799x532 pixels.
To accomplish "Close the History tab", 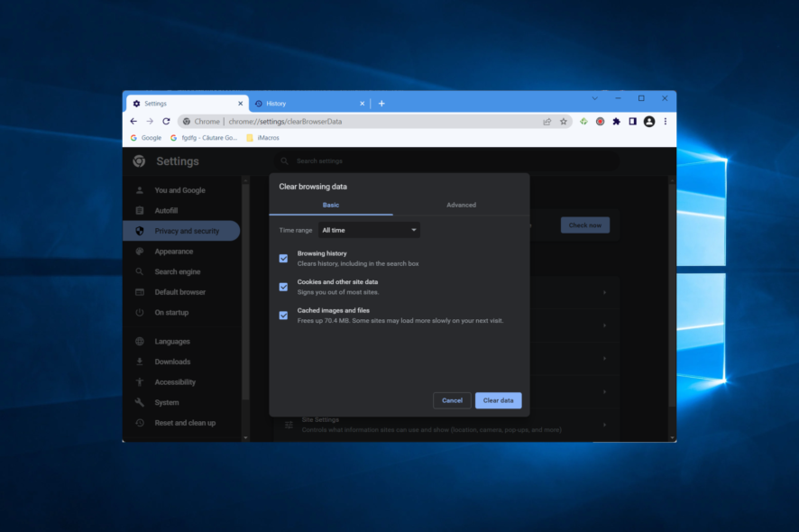I will pos(363,104).
